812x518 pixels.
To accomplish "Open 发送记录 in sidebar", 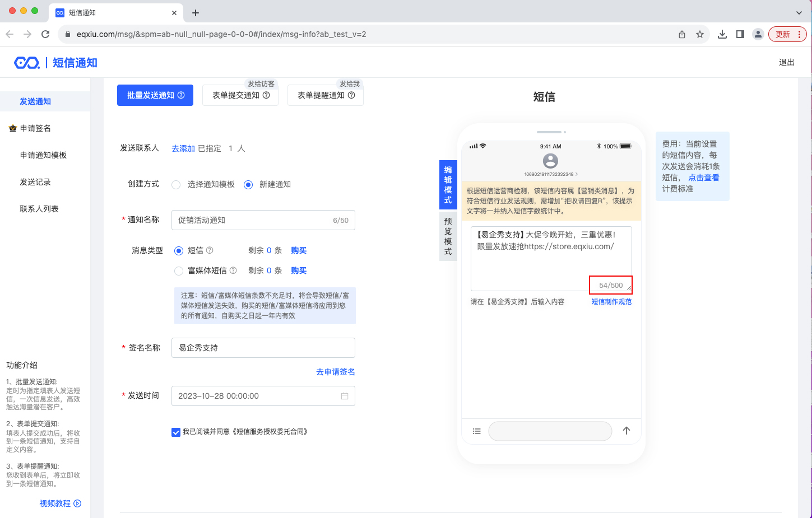I will pos(35,182).
